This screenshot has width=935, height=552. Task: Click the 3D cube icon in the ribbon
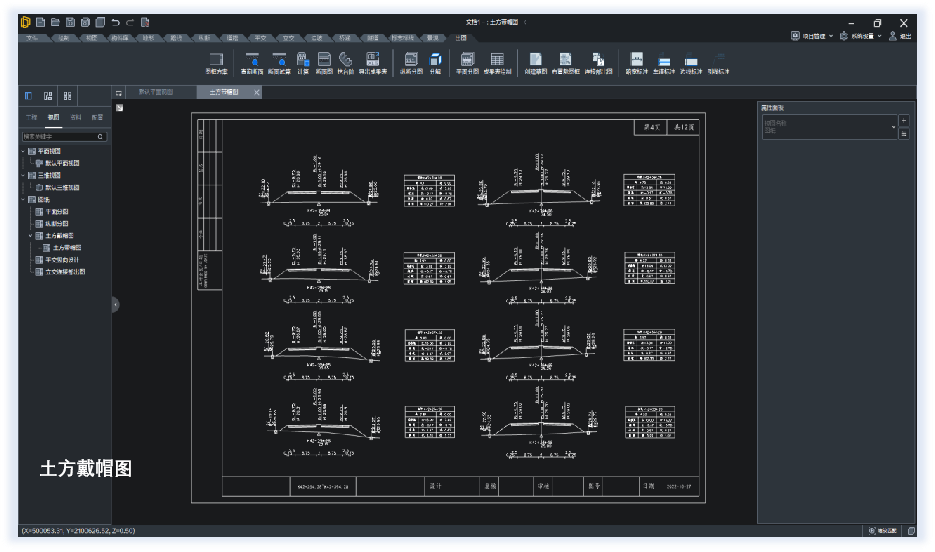pos(435,60)
